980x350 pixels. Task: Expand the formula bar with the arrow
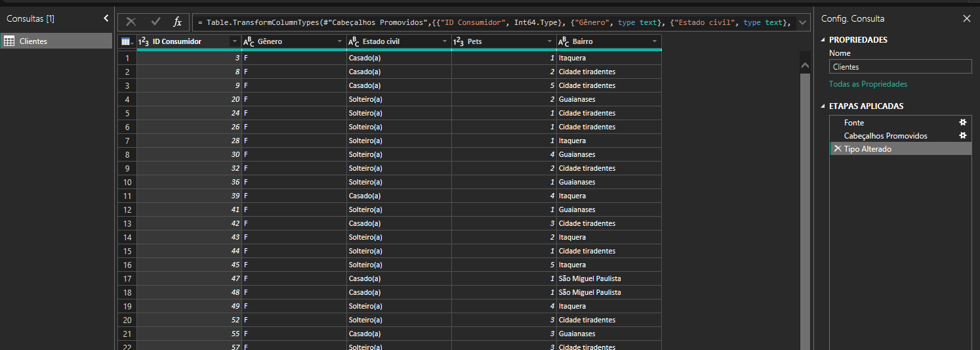click(803, 22)
